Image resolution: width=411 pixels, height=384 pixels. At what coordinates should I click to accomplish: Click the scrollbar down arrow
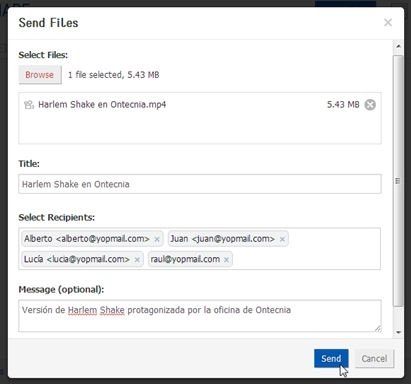(398, 332)
